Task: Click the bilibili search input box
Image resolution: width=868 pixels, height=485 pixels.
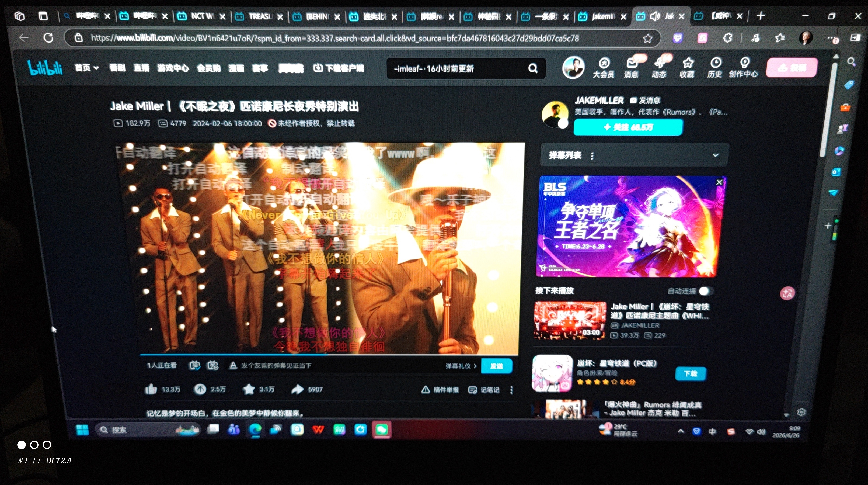Action: [458, 69]
